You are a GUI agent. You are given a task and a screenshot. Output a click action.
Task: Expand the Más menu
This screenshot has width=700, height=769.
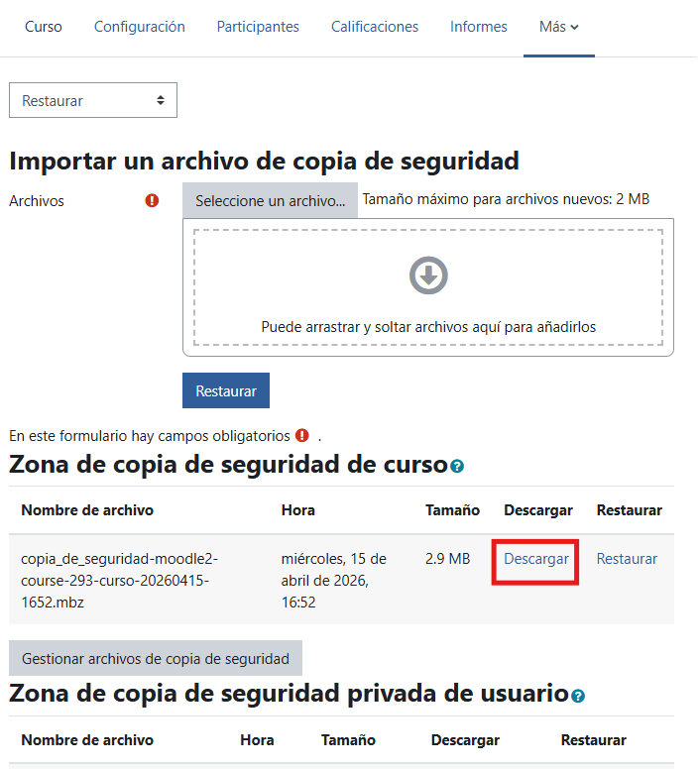559,27
